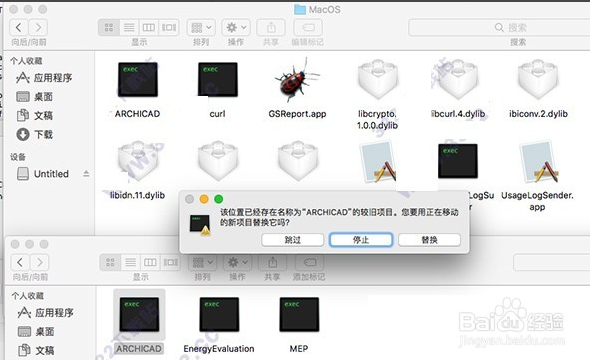Select Untitled device in sidebar
This screenshot has height=360, width=590.
click(x=43, y=174)
